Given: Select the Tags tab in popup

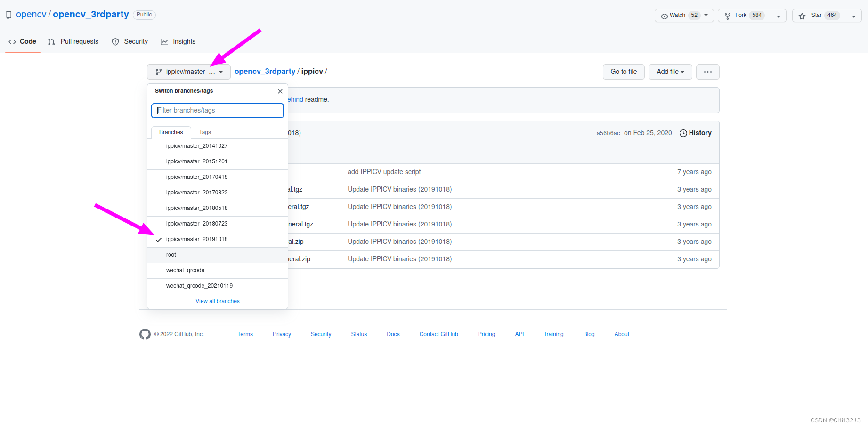Looking at the screenshot, I should point(205,132).
